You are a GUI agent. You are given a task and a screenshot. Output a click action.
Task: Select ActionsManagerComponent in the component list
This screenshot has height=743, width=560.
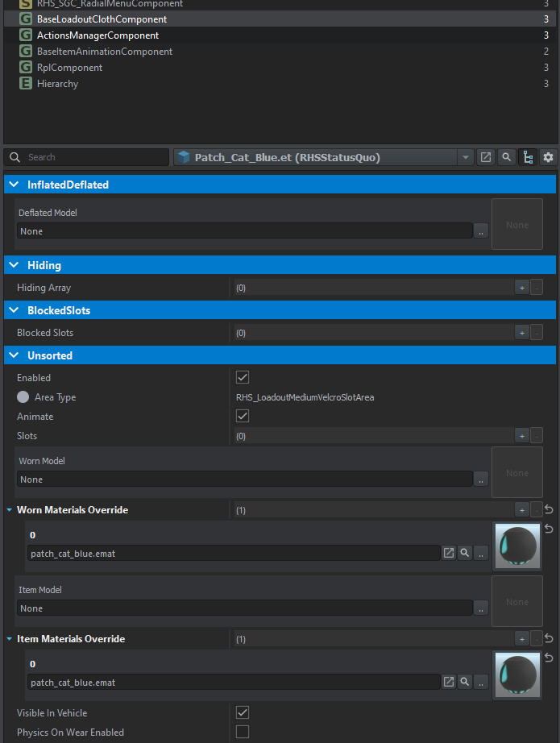coord(97,35)
